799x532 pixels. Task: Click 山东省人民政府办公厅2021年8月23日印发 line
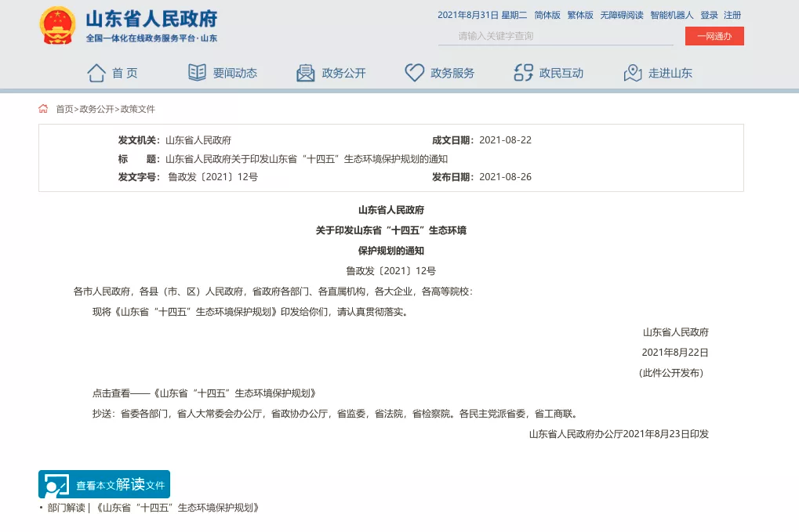619,434
